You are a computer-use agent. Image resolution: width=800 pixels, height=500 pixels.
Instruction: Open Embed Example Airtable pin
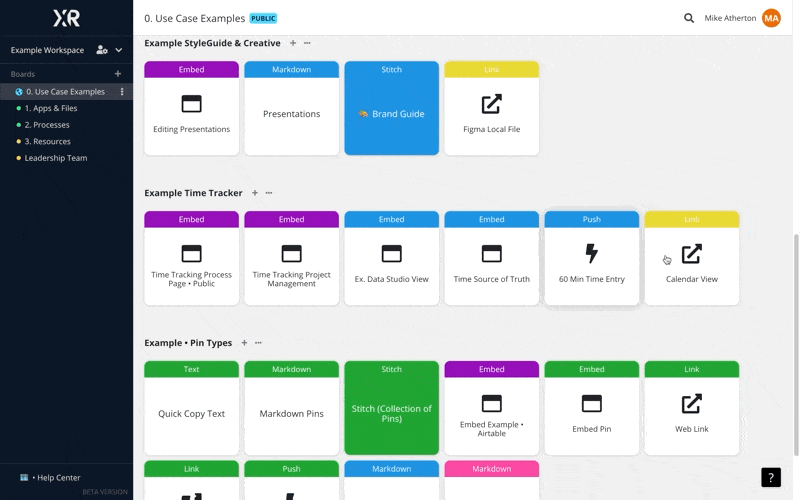pos(491,408)
